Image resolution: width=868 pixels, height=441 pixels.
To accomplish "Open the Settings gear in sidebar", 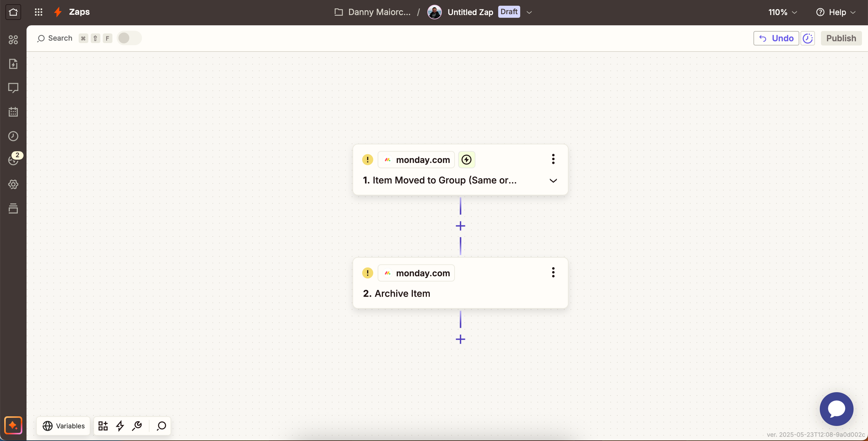I will click(13, 184).
